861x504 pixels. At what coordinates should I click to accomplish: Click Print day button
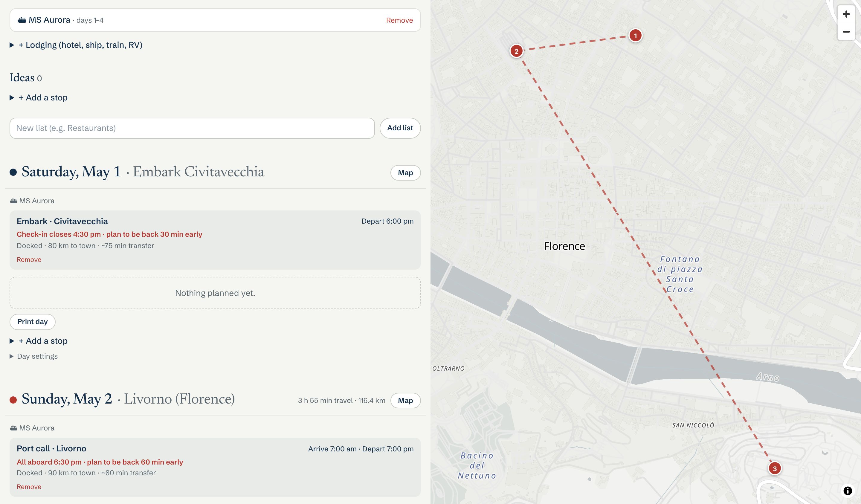point(33,322)
